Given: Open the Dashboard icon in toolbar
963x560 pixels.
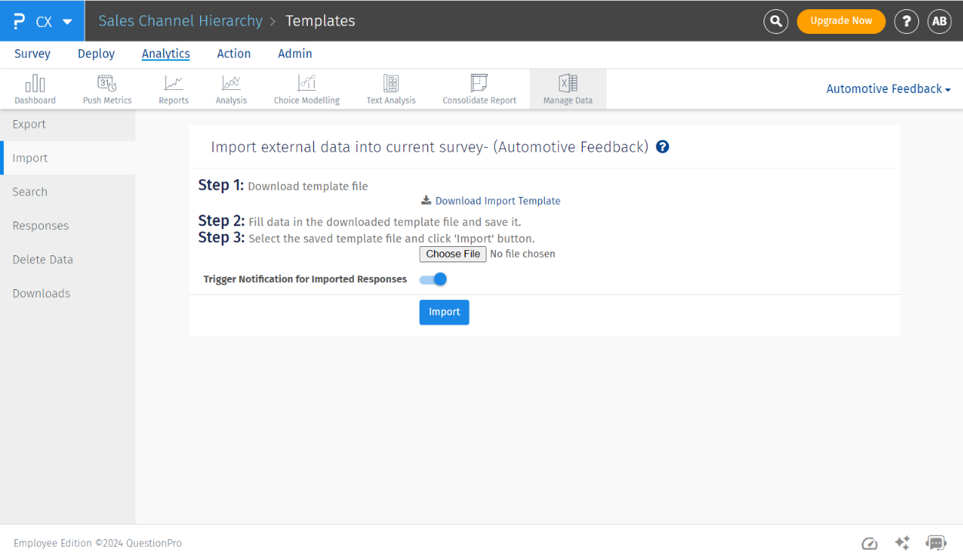Looking at the screenshot, I should pos(35,84).
